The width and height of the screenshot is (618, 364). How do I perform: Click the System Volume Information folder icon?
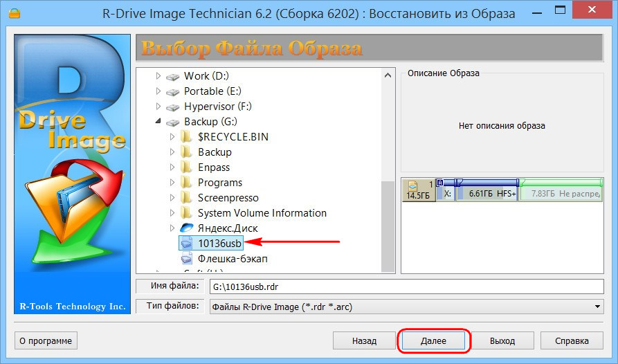tap(186, 213)
